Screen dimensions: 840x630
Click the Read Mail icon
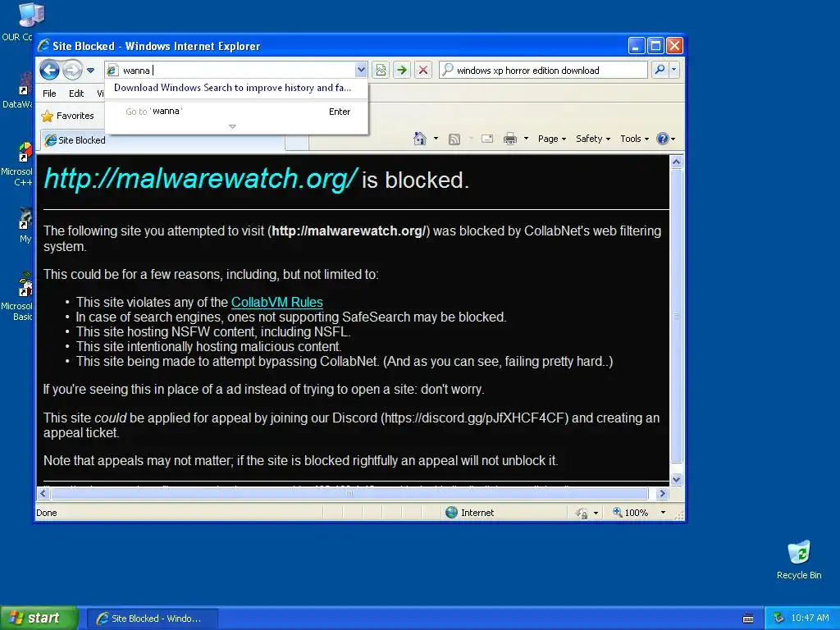pos(487,139)
